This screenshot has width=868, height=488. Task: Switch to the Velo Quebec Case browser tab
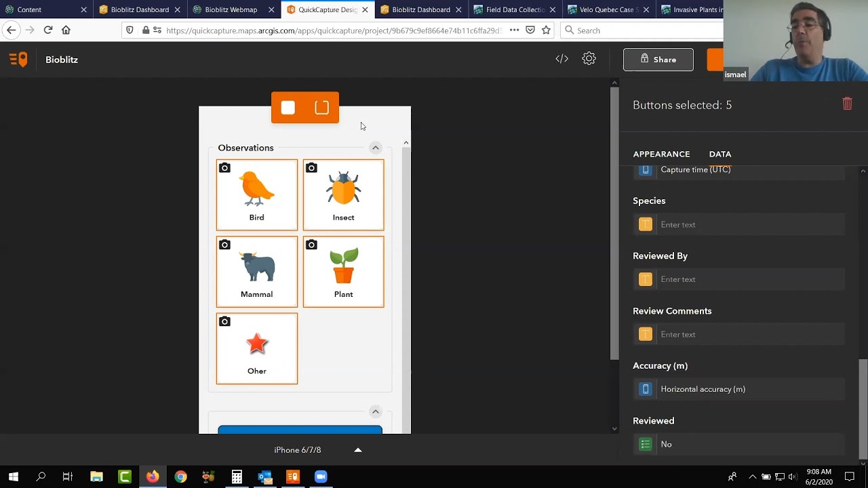pos(608,9)
